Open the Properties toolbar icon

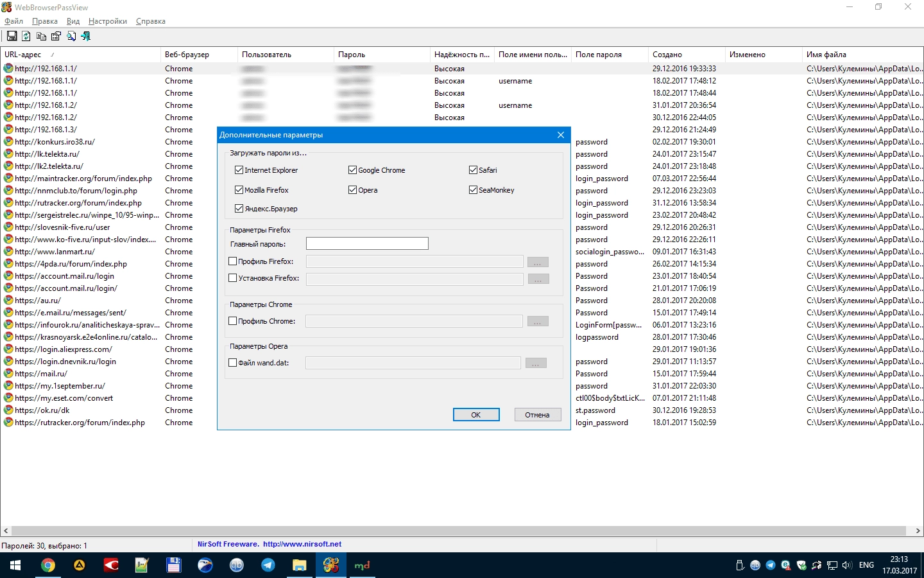coord(56,37)
